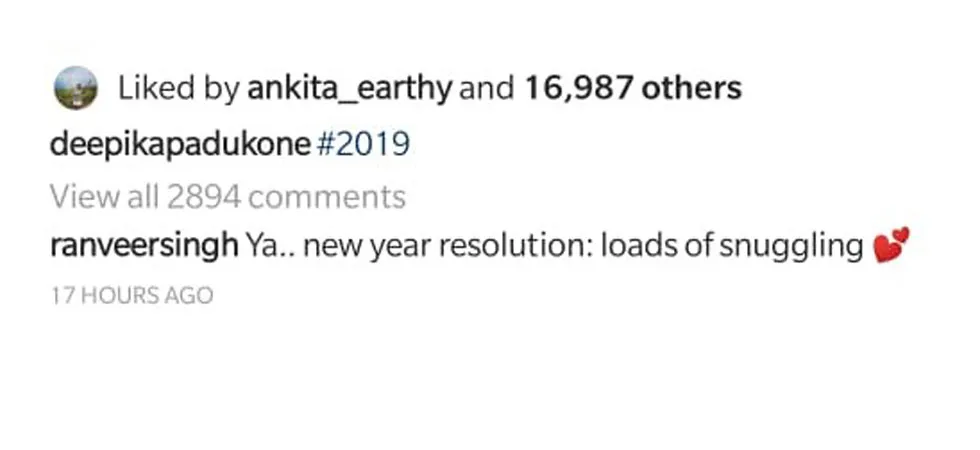Click the word 'others' in the likes count
The width and height of the screenshot is (980, 450).
[x=692, y=88]
